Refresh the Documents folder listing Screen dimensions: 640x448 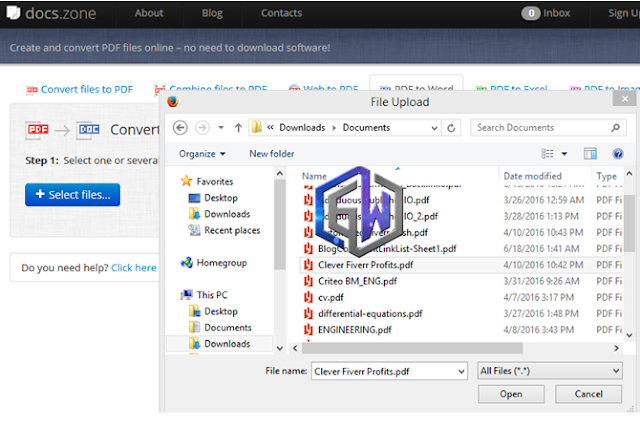pyautogui.click(x=451, y=128)
